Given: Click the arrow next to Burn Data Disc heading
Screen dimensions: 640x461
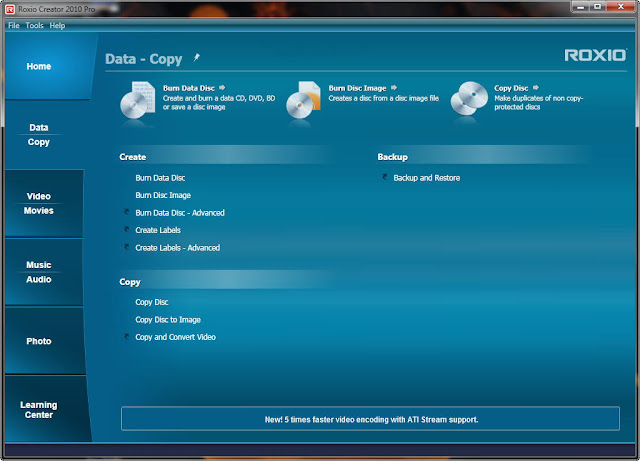Looking at the screenshot, I should coord(222,87).
